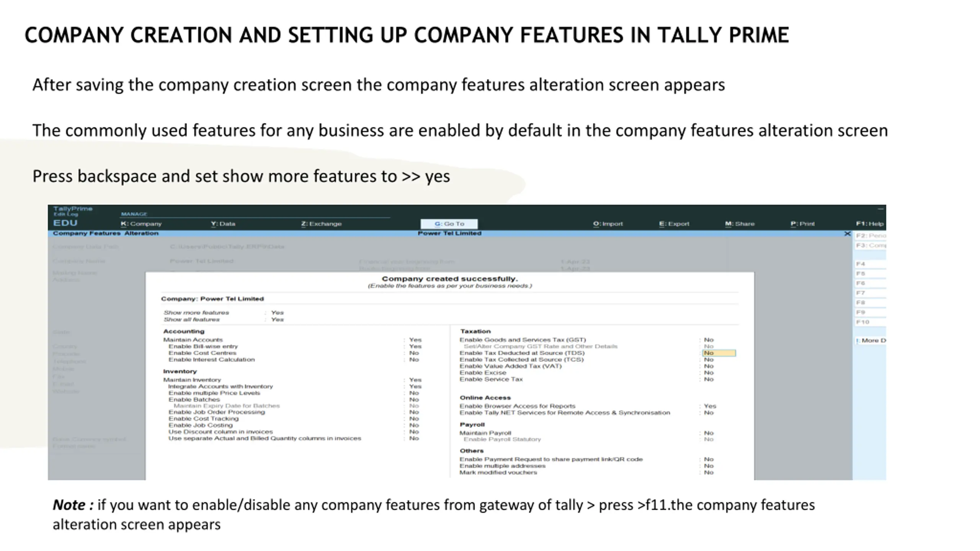980x551 pixels.
Task: Click the More Details sidebar button
Action: click(x=871, y=341)
